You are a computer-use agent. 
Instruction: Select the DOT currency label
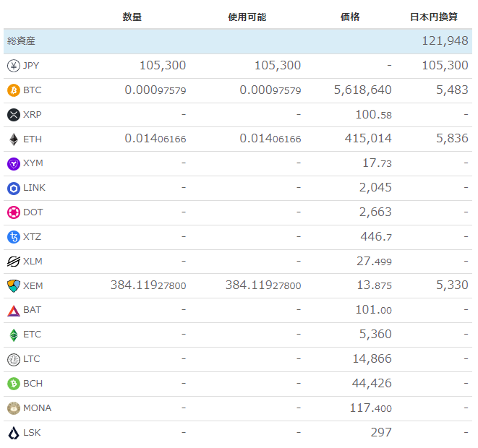tap(33, 212)
